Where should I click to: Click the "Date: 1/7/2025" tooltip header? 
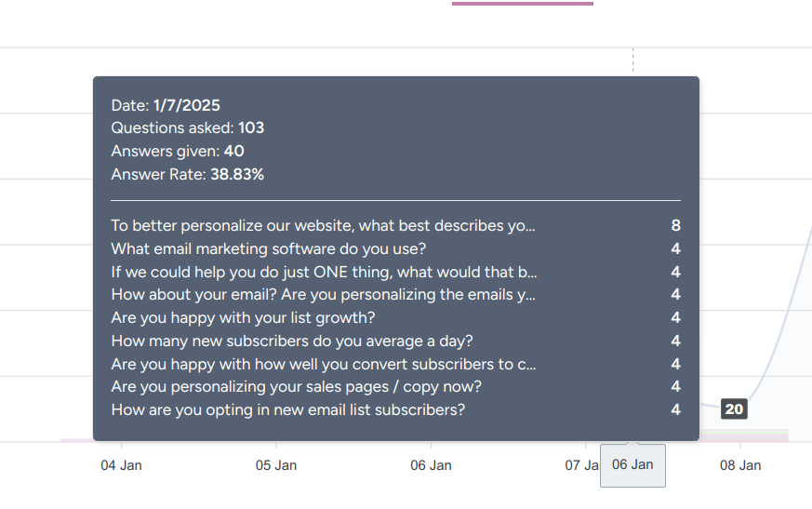pos(166,105)
